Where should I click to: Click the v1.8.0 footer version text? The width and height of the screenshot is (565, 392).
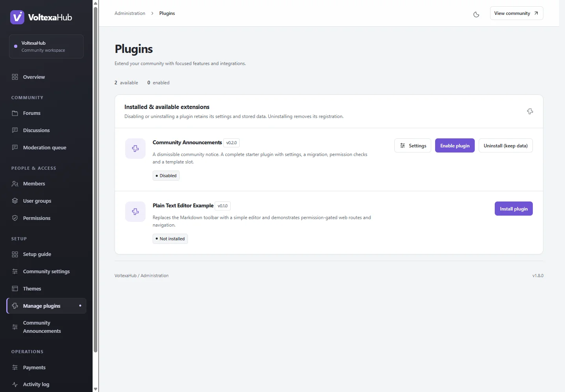point(538,276)
